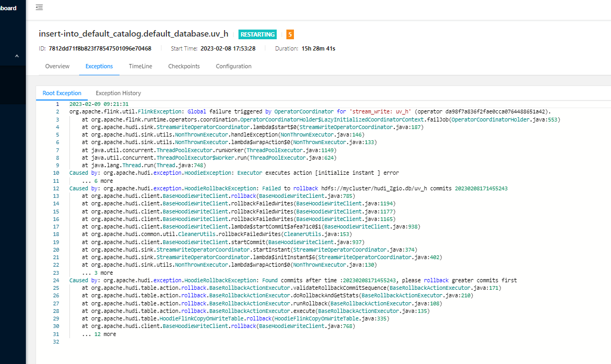Click timestamp 2023-02-09 09:21:31 on line 1
Viewport: 611px width, 364px height.
[x=99, y=104]
